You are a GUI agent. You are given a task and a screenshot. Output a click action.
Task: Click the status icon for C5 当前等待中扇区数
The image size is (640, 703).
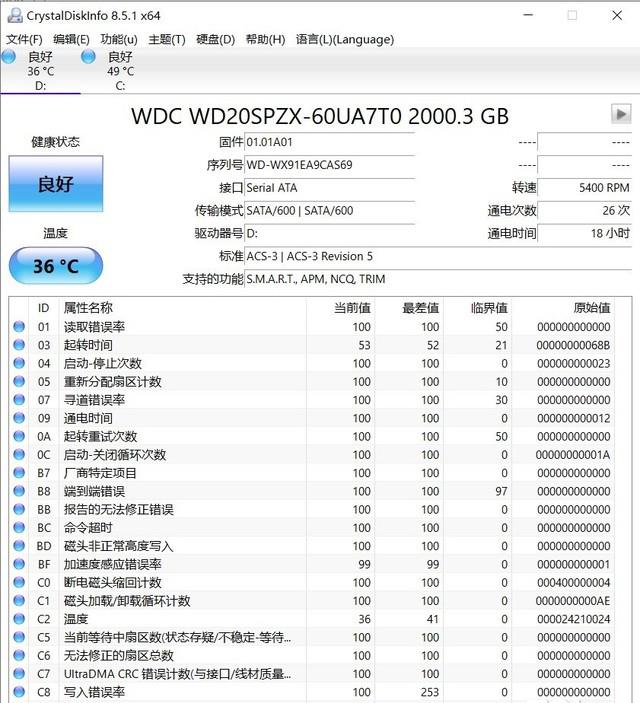[19, 637]
